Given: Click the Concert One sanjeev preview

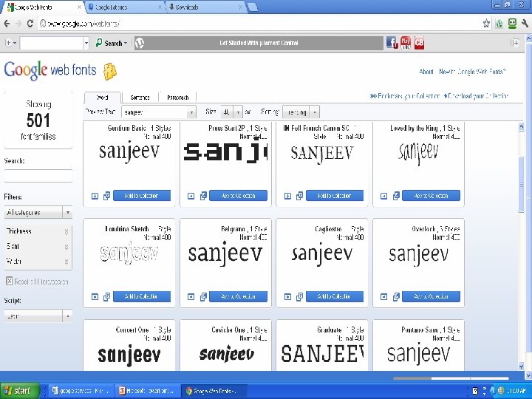Looking at the screenshot, I should coord(129,355).
